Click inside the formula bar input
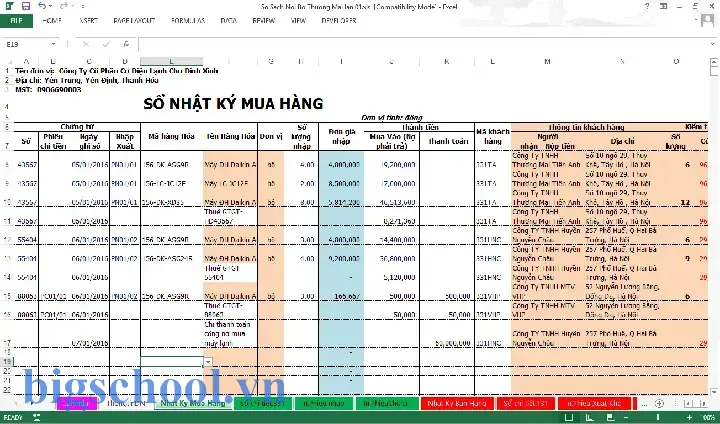This screenshot has height=424, width=720. [x=422, y=44]
